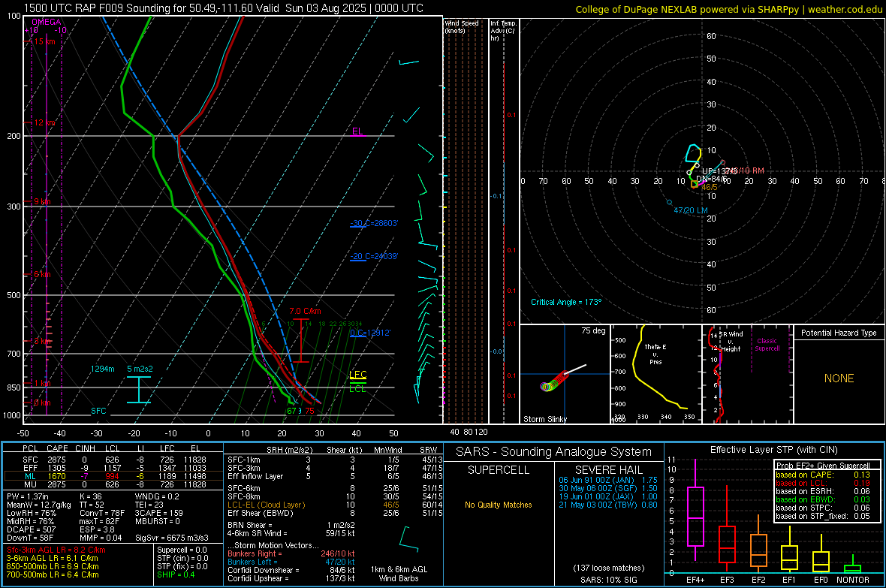Click the red "Sfc-3km AGL LR = 8.2 C/km"

pos(56,550)
